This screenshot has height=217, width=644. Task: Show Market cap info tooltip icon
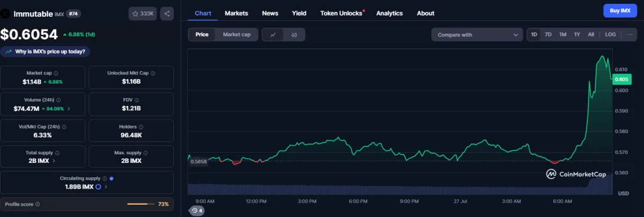(x=56, y=73)
